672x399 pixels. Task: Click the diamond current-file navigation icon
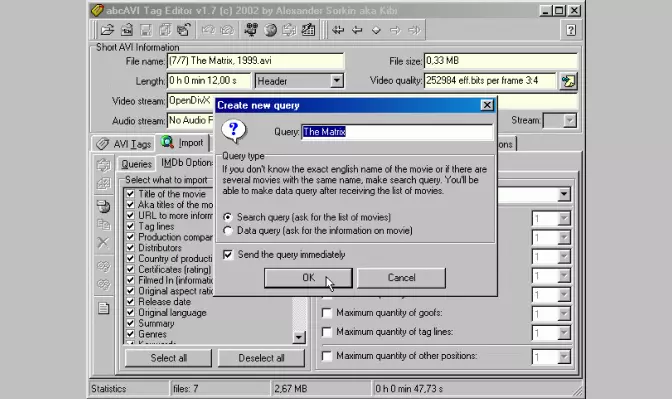376,30
